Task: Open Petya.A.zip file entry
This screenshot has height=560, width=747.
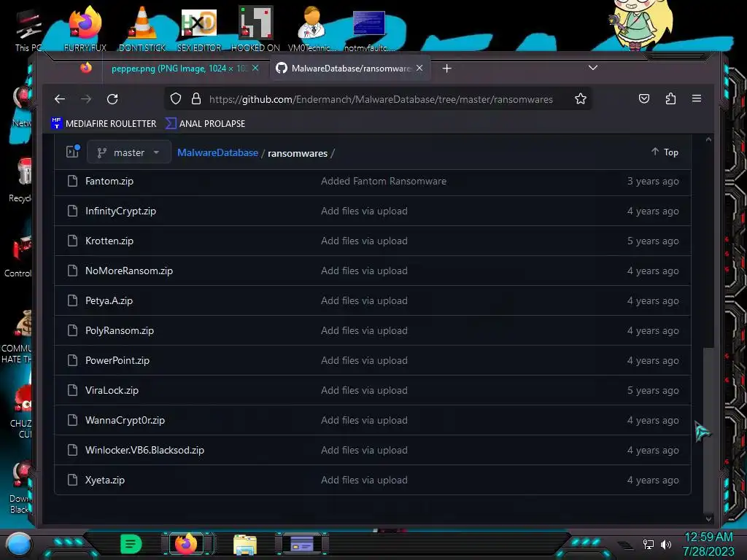Action: point(109,301)
